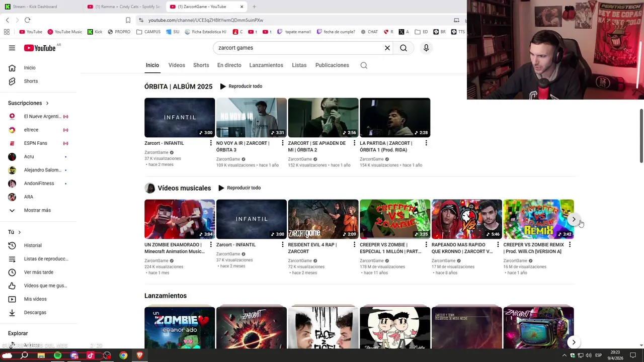The image size is (644, 362).
Task: Open Vídeos que me gustan in sidebar
Action: (38, 286)
